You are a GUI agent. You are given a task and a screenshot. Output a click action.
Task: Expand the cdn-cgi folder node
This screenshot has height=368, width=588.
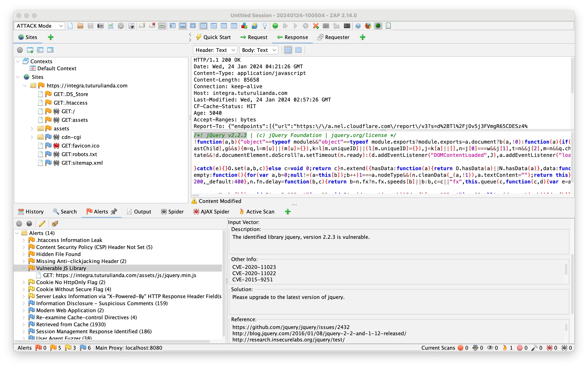tap(32, 137)
